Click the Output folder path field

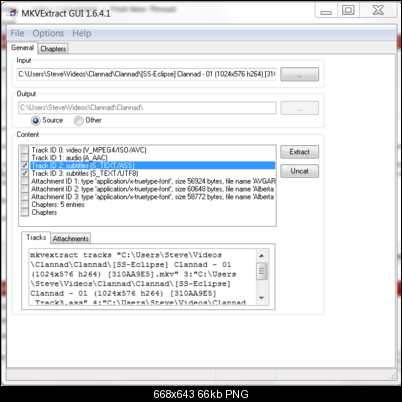coord(147,108)
